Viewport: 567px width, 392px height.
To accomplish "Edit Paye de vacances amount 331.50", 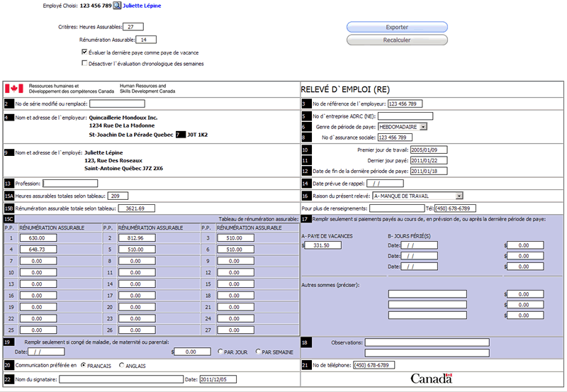I will [323, 245].
